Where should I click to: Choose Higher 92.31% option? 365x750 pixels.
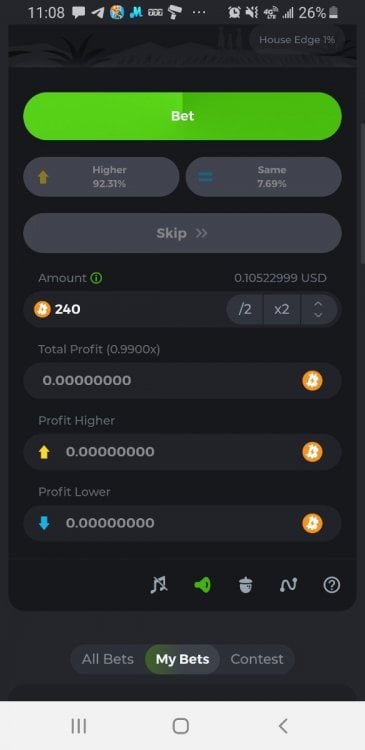[101, 177]
